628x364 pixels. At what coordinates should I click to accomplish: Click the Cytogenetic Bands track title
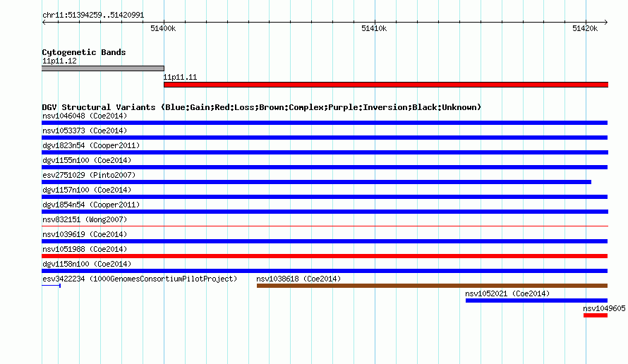[x=84, y=52]
